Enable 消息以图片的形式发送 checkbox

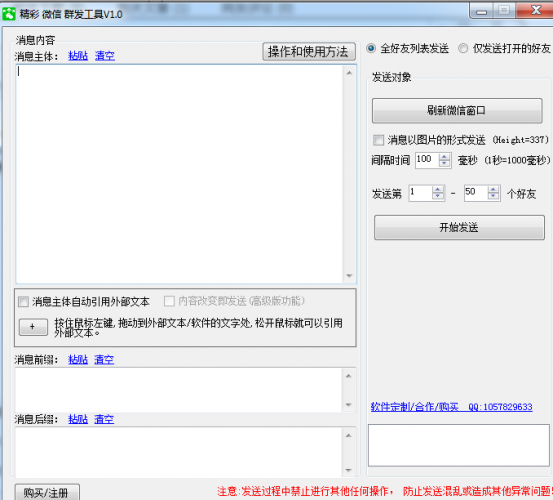[378, 140]
